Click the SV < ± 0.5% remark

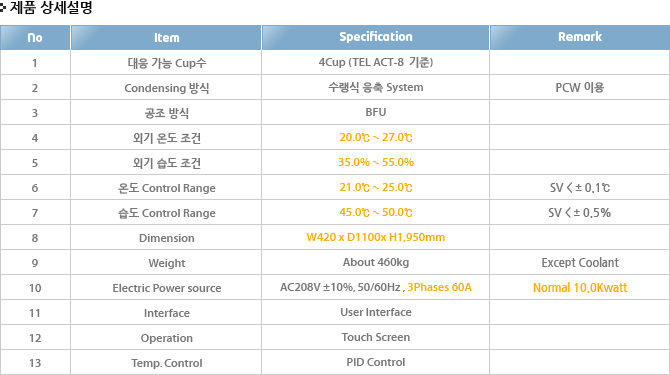[580, 212]
